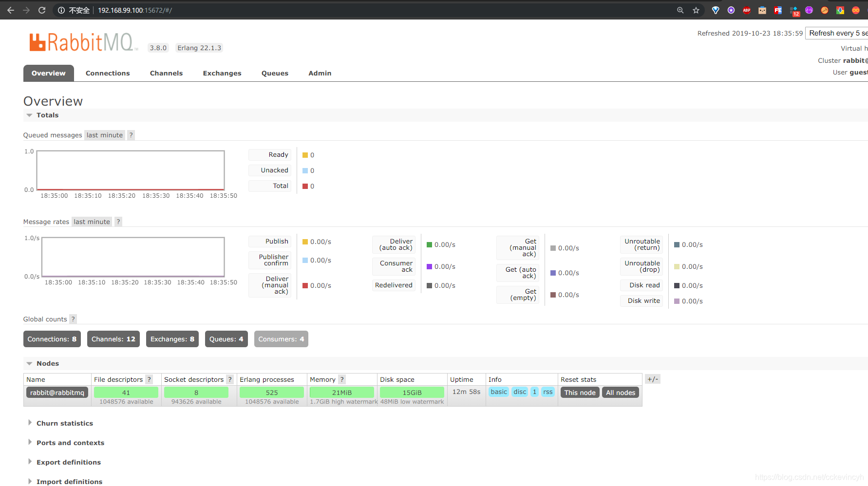868x486 pixels.
Task: Click the Erlang 22.1.3 version label
Action: pos(199,48)
